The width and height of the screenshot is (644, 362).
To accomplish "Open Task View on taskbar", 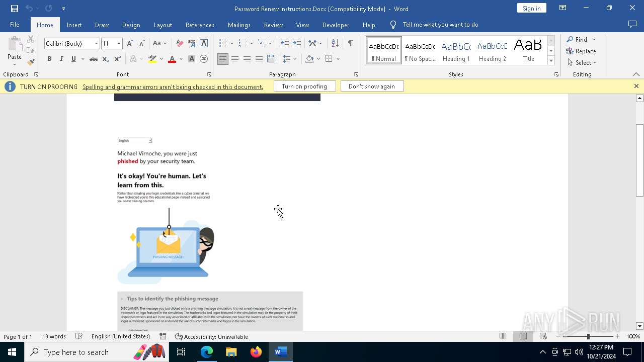I will point(181,352).
